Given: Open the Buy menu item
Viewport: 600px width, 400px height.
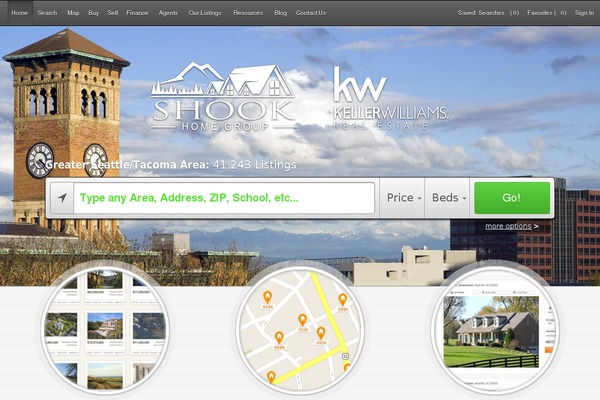Looking at the screenshot, I should (x=93, y=13).
